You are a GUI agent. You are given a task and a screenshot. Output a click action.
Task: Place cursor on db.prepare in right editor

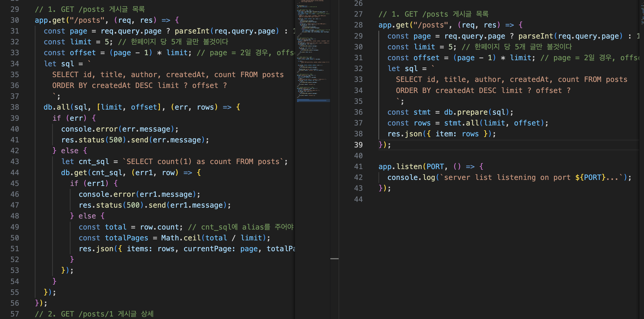[x=465, y=112]
